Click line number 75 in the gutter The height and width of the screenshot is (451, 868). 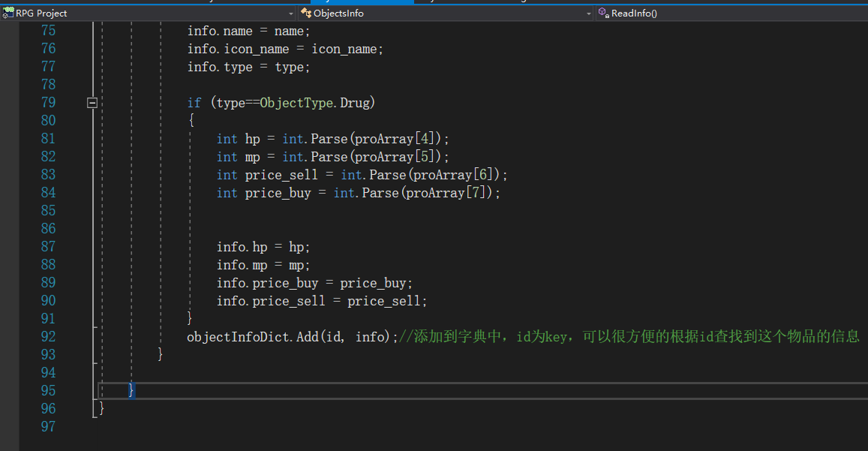coord(48,31)
